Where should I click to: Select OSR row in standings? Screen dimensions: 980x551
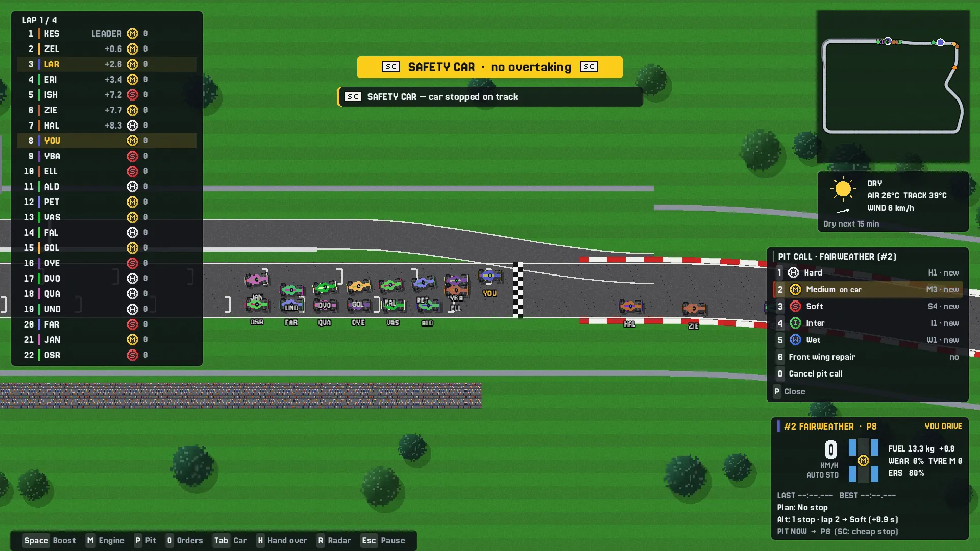pos(107,355)
